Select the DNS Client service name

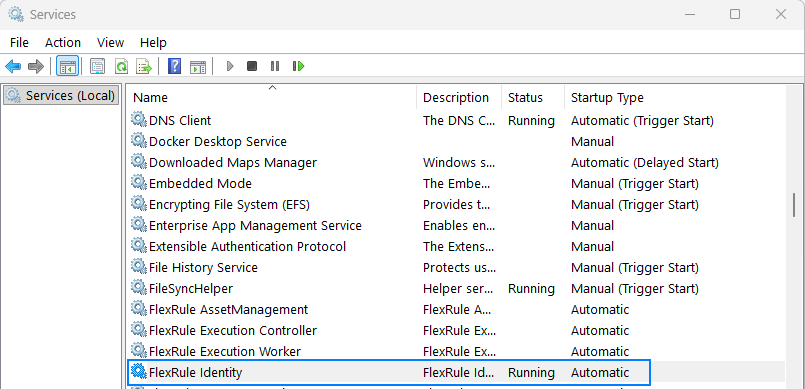(x=180, y=121)
